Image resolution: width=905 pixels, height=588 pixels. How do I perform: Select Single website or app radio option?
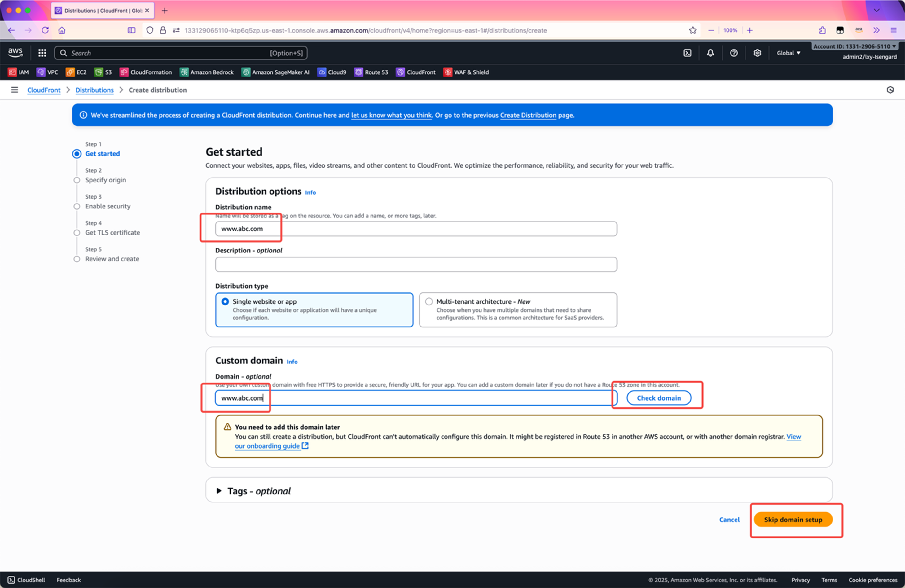pyautogui.click(x=225, y=302)
